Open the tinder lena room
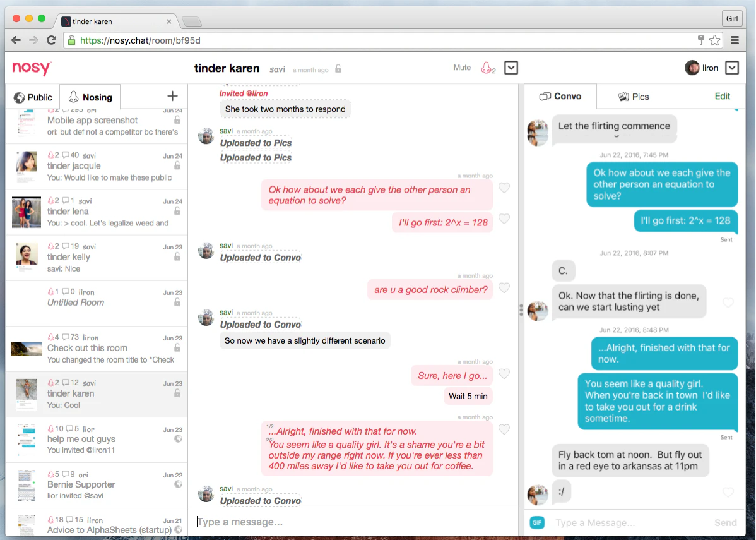 (97, 212)
